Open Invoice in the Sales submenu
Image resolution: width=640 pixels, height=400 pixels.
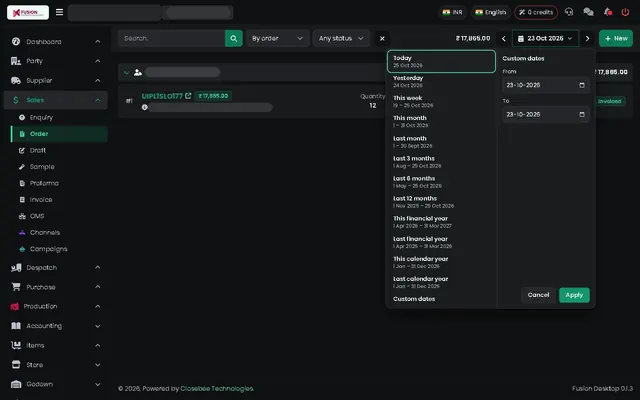pos(41,200)
